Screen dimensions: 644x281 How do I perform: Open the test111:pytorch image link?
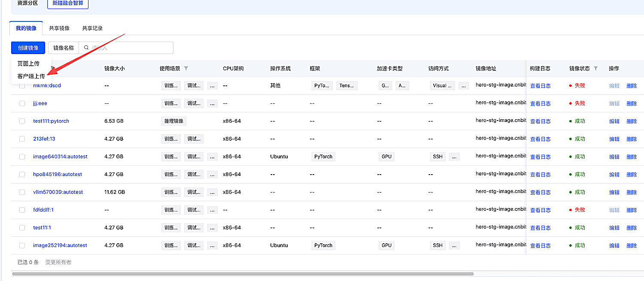point(51,121)
